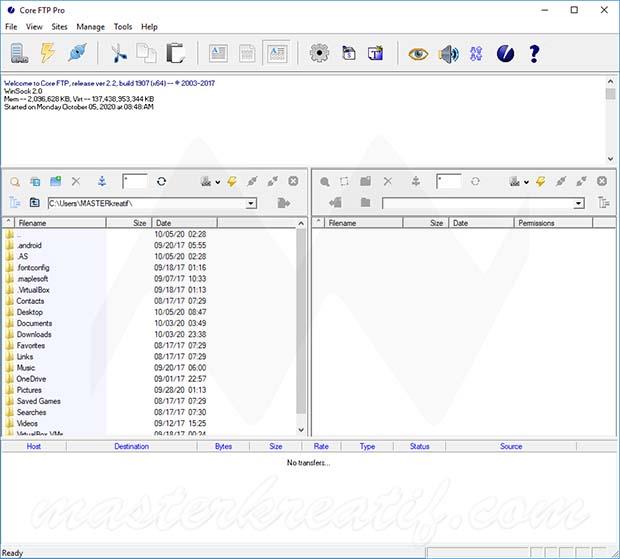620x559 pixels.
Task: Open the Manage menu
Action: [x=91, y=27]
